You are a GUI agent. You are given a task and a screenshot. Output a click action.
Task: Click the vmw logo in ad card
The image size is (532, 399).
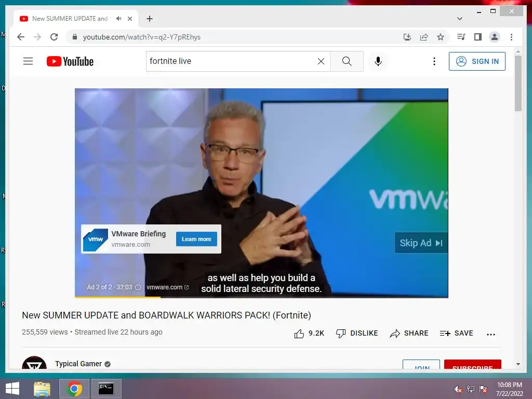[96, 240]
